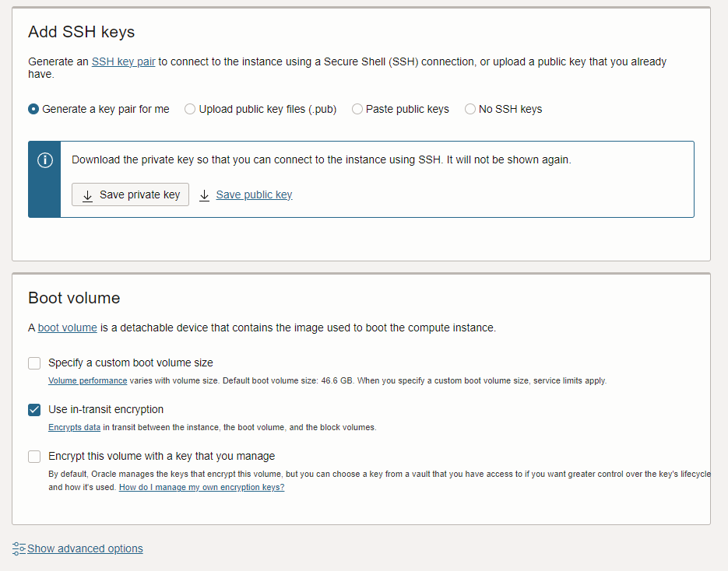Follow the boot volume link

point(67,328)
